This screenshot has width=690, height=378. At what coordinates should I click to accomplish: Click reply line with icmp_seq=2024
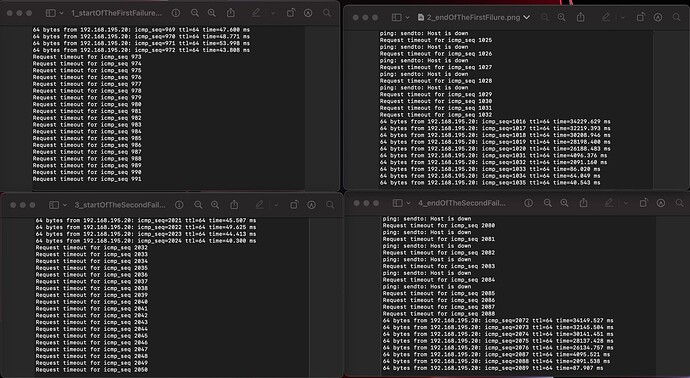pos(146,241)
